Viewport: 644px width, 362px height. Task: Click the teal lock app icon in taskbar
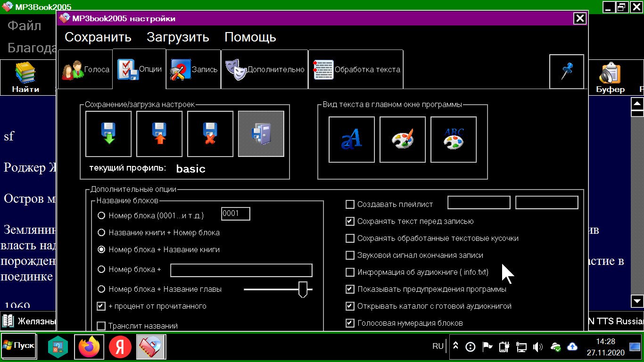click(58, 347)
